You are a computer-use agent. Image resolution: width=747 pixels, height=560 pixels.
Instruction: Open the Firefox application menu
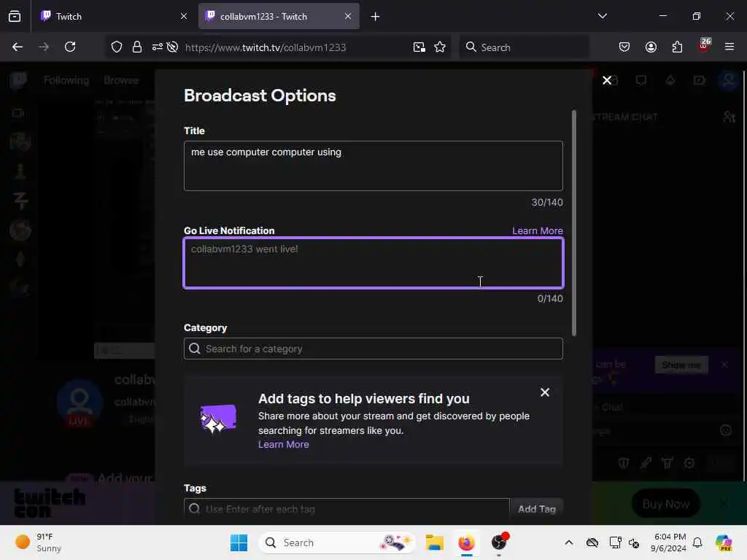729,47
